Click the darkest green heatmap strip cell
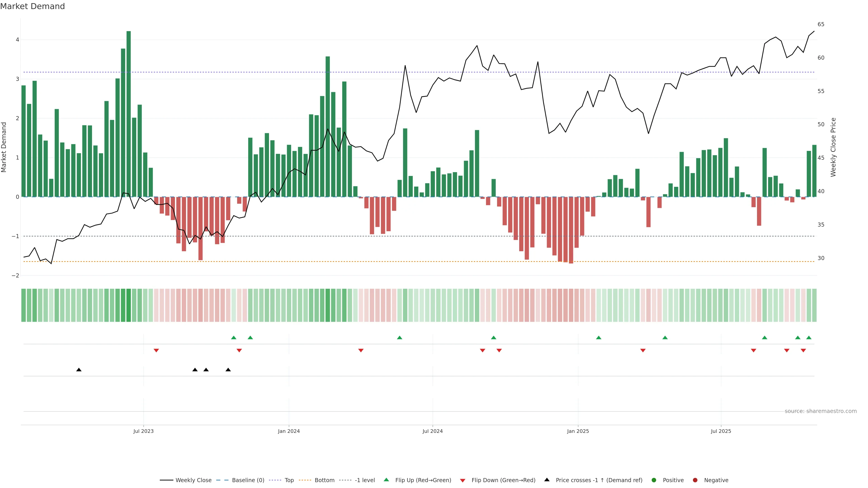 click(129, 305)
